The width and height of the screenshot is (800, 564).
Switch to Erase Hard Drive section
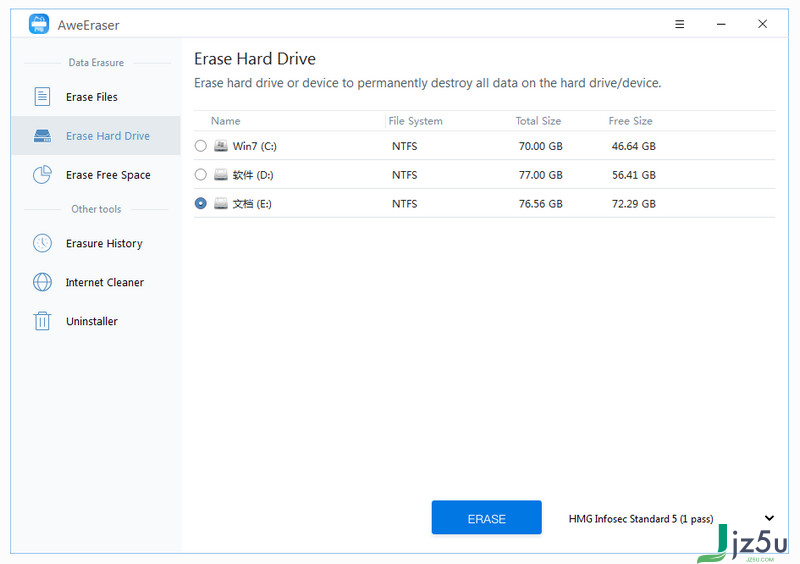[x=96, y=136]
